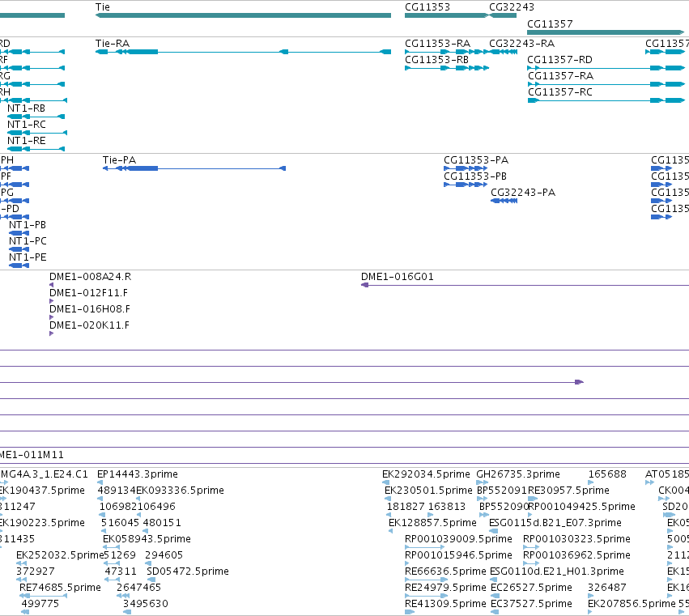Select the ESG0110d.E21_H01.3prime EST label
This screenshot has height=616, width=689.
click(x=557, y=571)
